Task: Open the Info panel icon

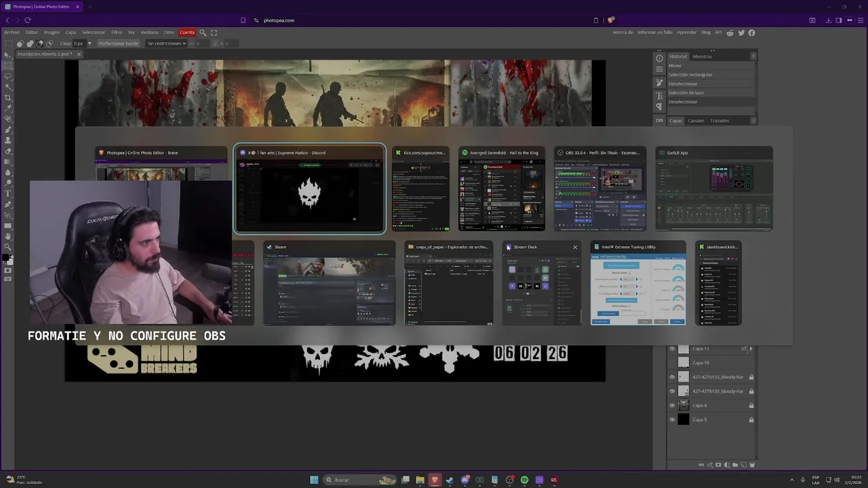Action: (659, 58)
